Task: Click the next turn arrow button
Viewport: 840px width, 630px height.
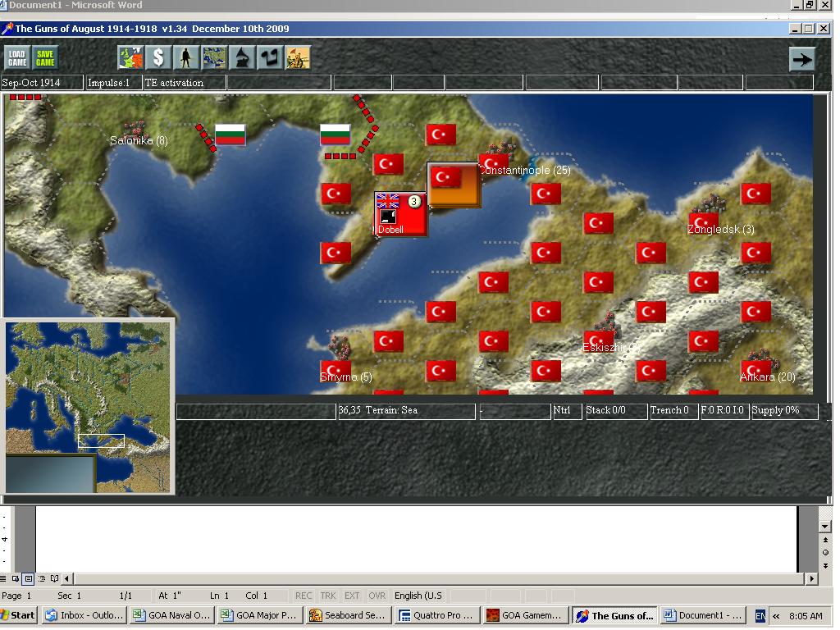Action: tap(802, 59)
